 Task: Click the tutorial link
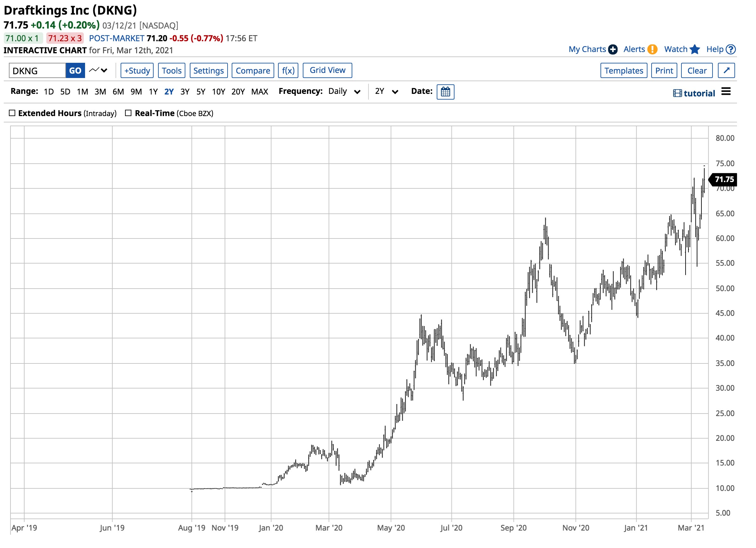tap(699, 93)
